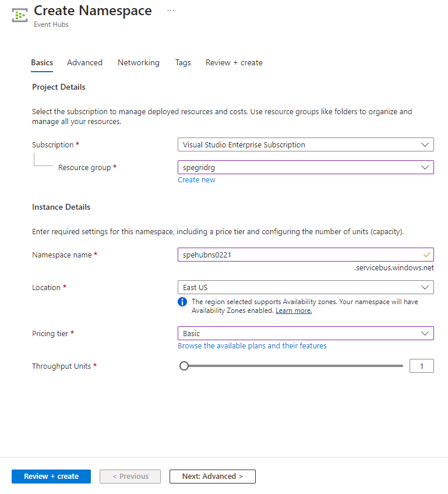The width and height of the screenshot is (448, 494).
Task: Click the Create Namespace page title
Action: click(93, 10)
